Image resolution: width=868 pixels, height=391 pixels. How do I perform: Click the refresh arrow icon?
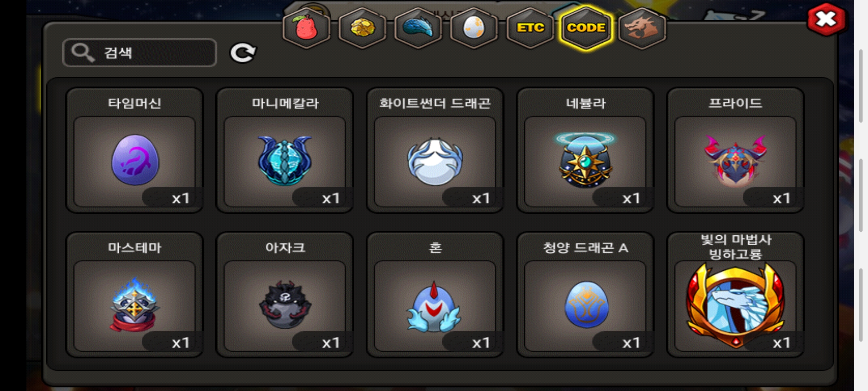[x=243, y=53]
